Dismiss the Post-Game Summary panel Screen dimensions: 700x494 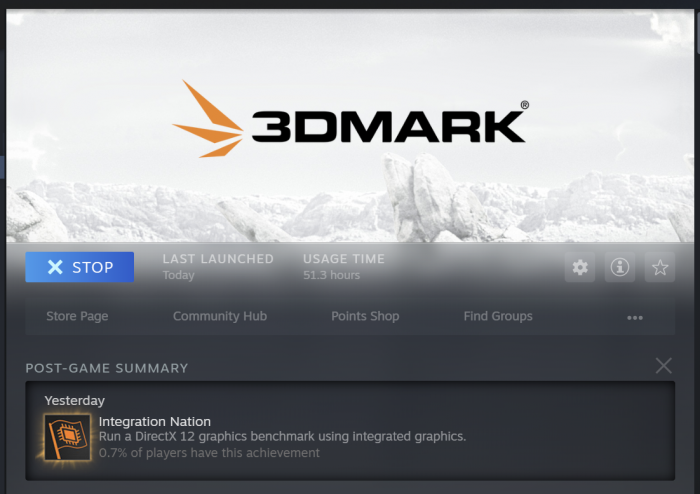[664, 366]
